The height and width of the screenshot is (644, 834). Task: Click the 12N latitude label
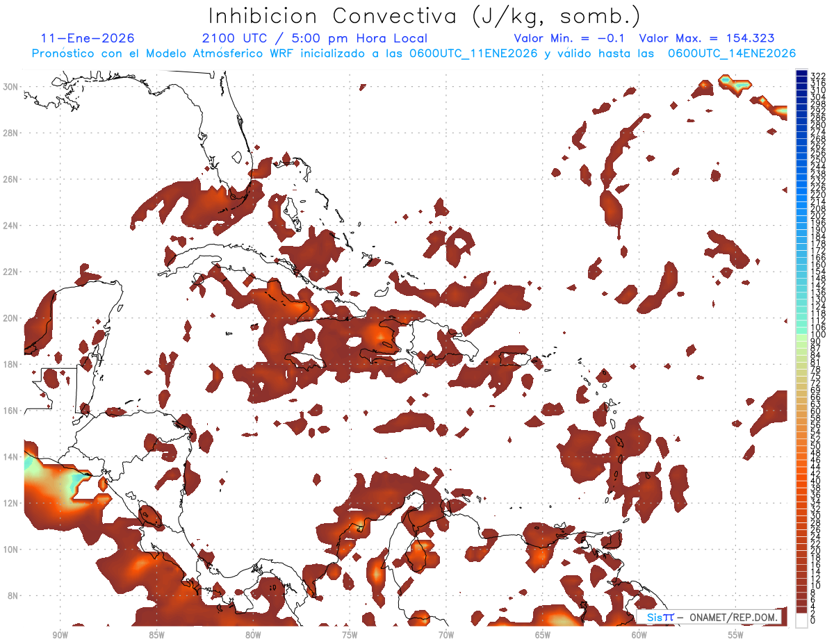point(12,503)
